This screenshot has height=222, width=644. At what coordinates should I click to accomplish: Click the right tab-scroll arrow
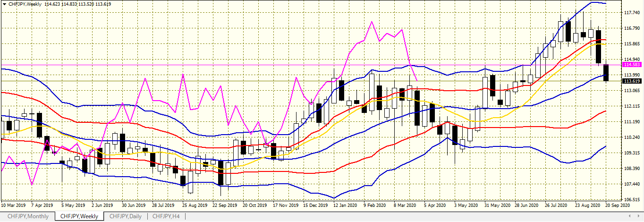click(x=639, y=216)
